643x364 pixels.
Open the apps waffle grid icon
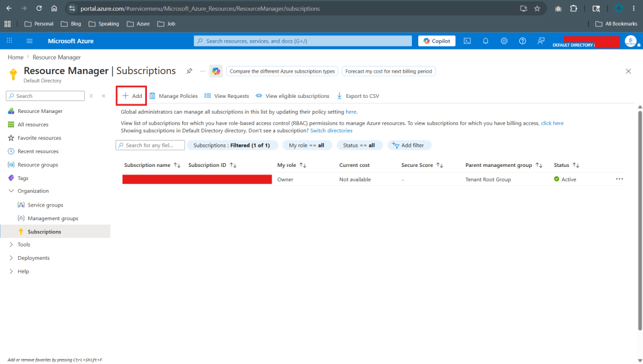[x=9, y=41]
